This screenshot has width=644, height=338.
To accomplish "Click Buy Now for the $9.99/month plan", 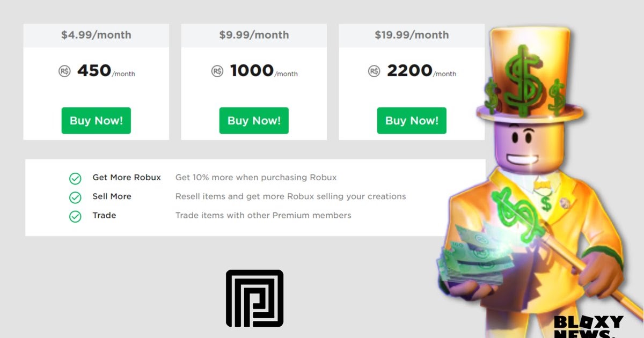I will (254, 121).
